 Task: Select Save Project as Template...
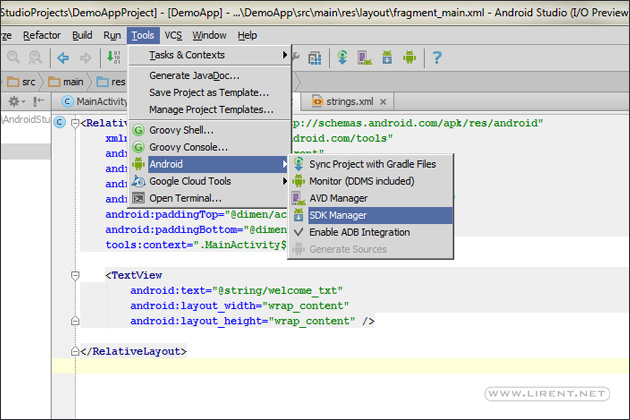209,92
